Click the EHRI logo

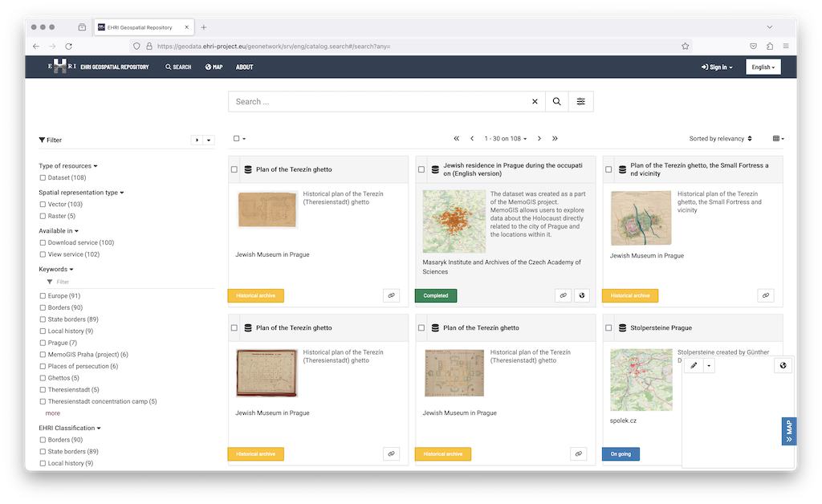[62, 67]
